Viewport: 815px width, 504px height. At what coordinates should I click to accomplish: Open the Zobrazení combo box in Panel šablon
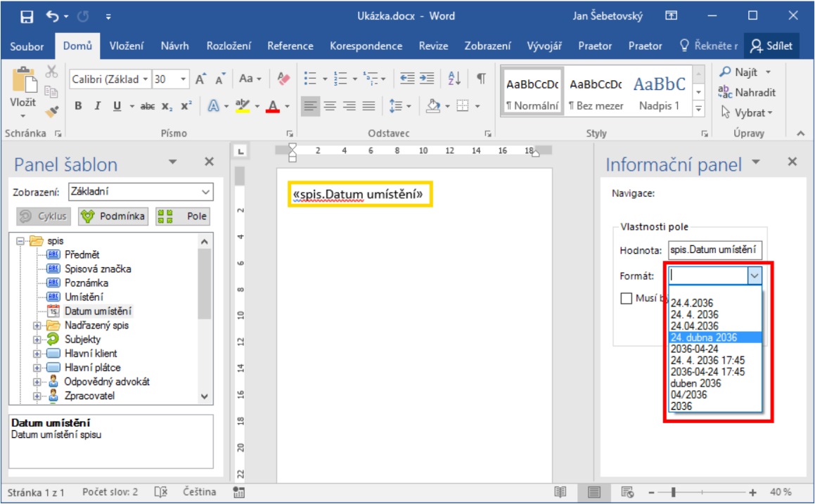(141, 191)
